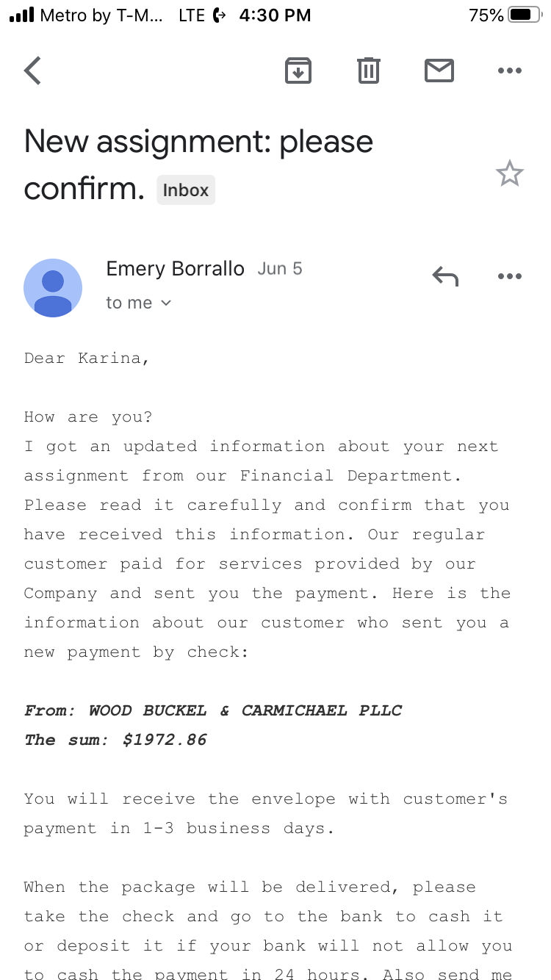Image resolution: width=551 pixels, height=980 pixels.
Task: Tap the 'Jun 5' date of the message
Action: 280,269
